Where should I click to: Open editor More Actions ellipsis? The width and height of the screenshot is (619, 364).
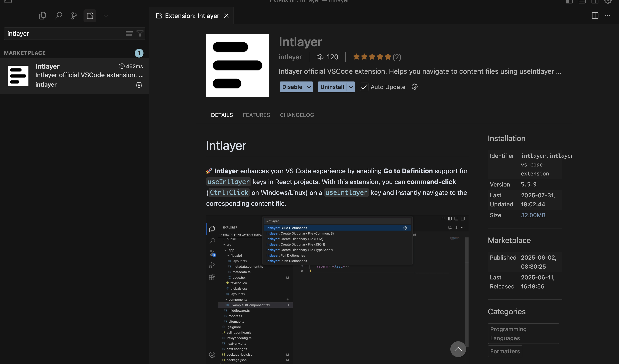pos(608,16)
